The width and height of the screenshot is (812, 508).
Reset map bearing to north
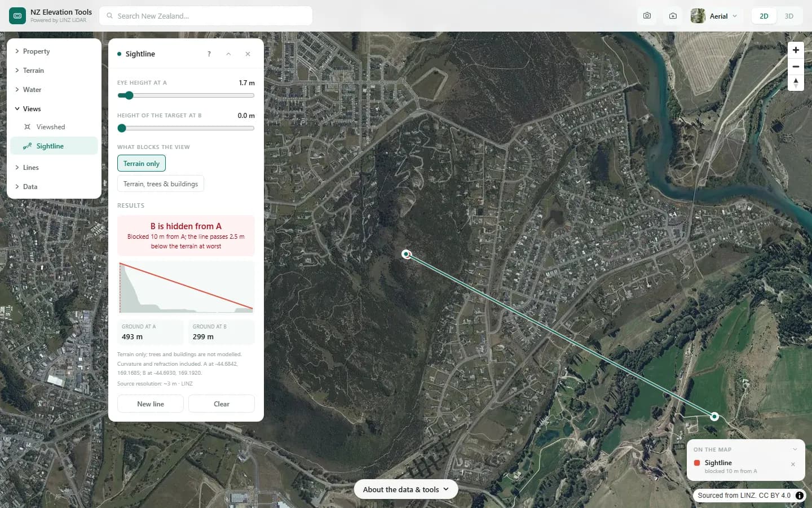click(x=796, y=83)
